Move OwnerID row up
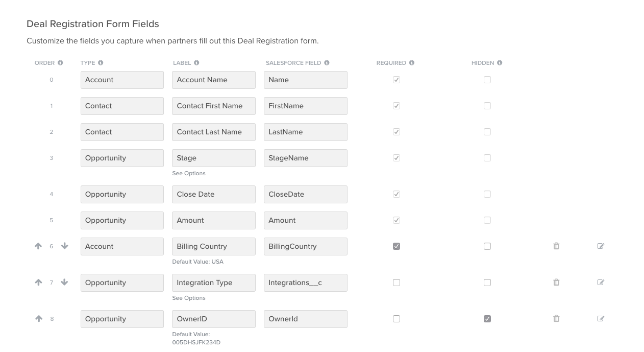Viewport: 644px width, 352px height. [x=38, y=319]
